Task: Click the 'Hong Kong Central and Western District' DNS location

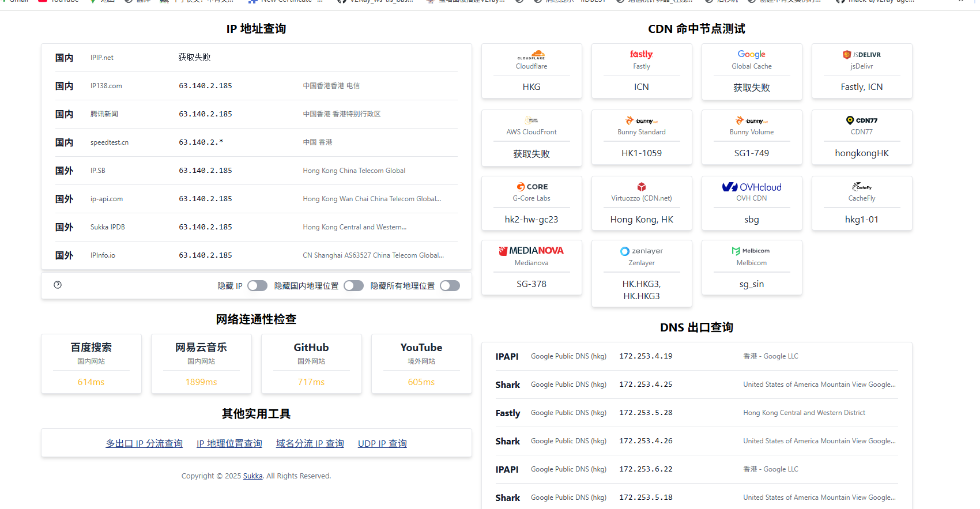Action: (x=804, y=413)
